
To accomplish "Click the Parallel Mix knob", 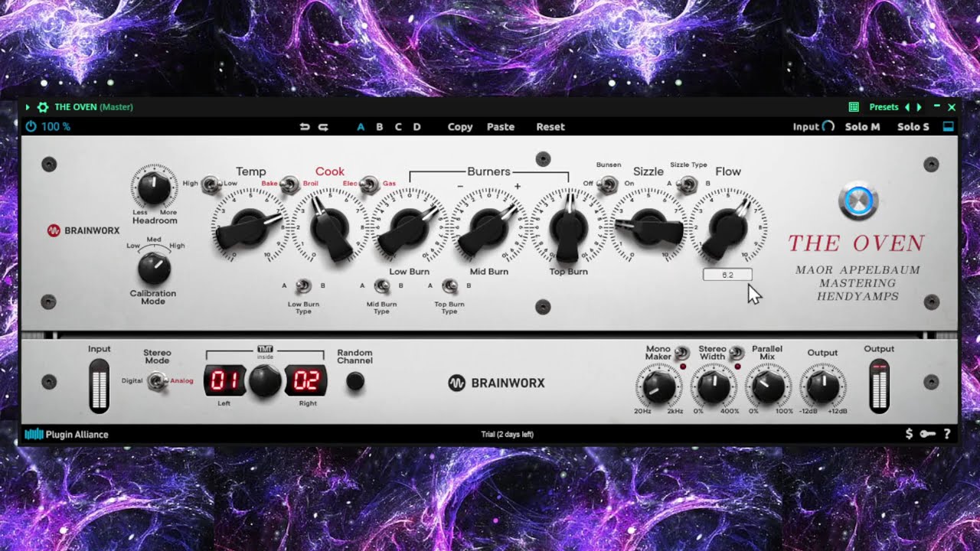I will click(x=768, y=387).
